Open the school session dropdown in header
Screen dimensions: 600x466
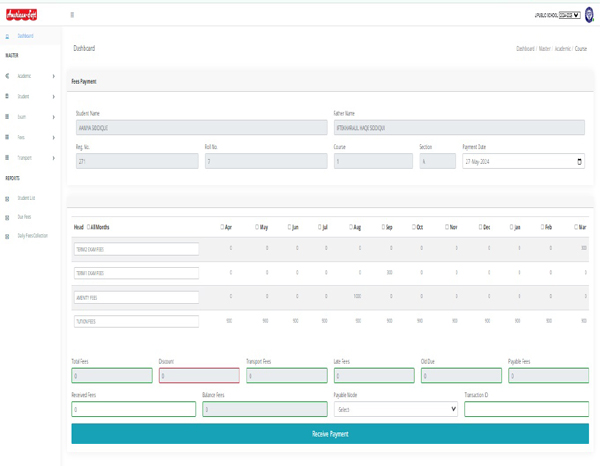(569, 15)
